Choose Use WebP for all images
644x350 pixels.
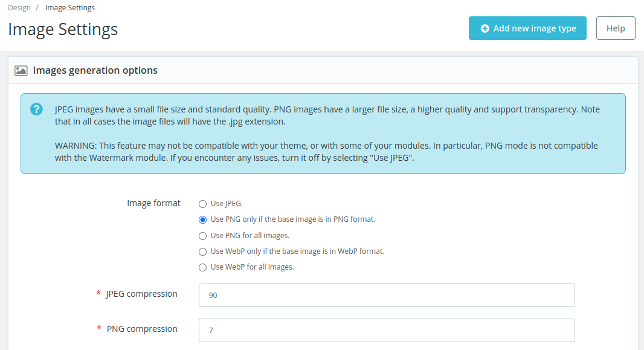click(202, 267)
